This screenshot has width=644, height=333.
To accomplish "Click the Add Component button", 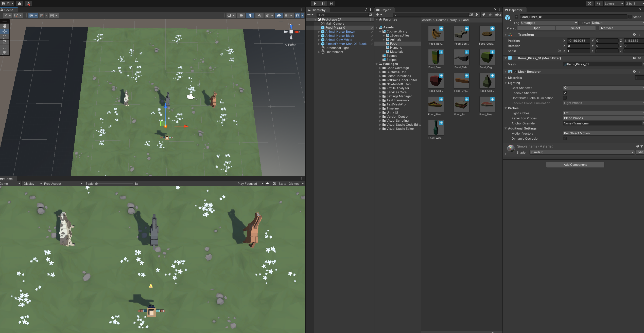I will pos(575,165).
